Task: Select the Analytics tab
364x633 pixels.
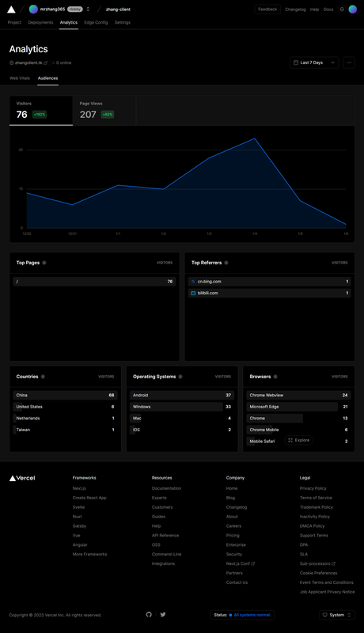Action: [69, 23]
